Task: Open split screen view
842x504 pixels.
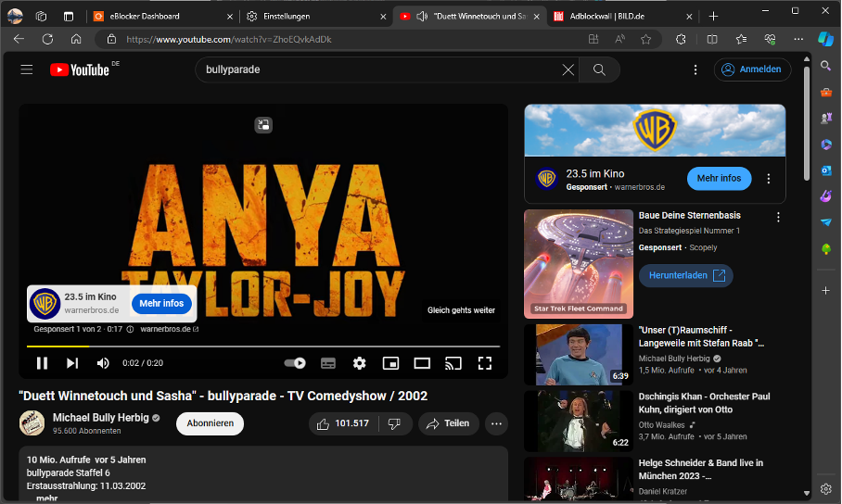Action: pyautogui.click(x=712, y=39)
